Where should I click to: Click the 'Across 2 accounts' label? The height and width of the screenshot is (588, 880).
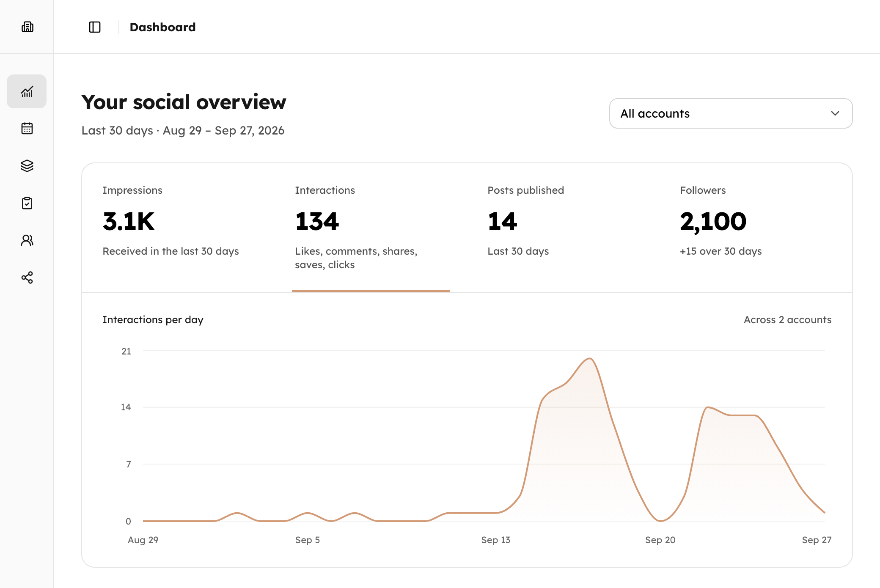[787, 320]
